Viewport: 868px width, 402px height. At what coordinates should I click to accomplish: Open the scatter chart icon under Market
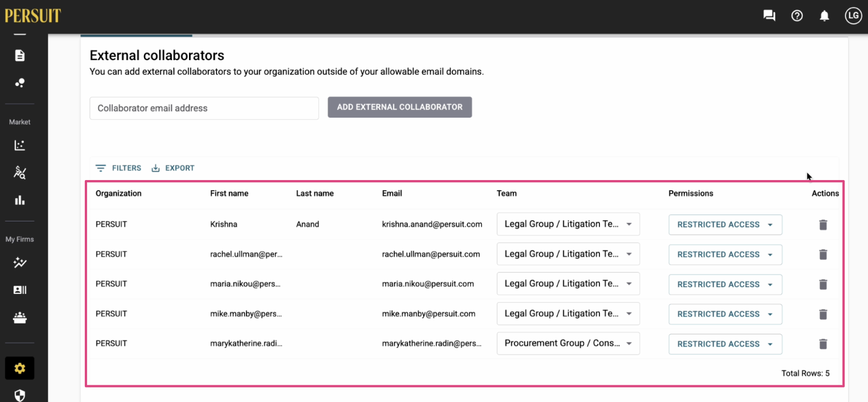pyautogui.click(x=20, y=145)
